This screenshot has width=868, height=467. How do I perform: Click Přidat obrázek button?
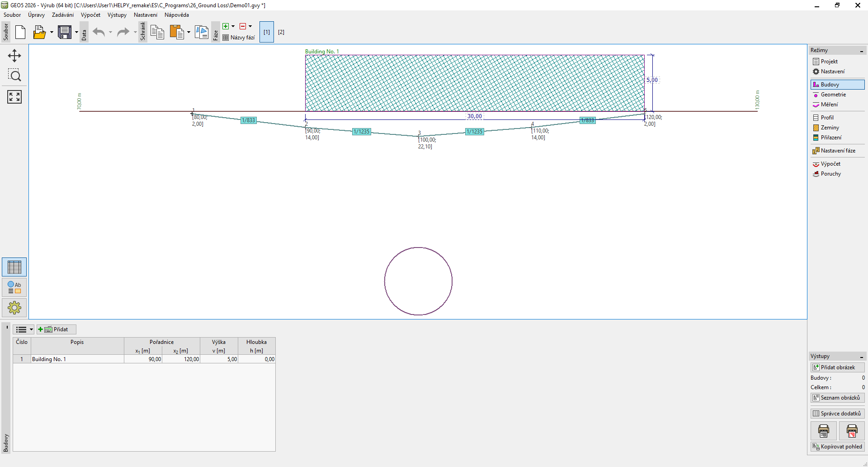point(837,367)
